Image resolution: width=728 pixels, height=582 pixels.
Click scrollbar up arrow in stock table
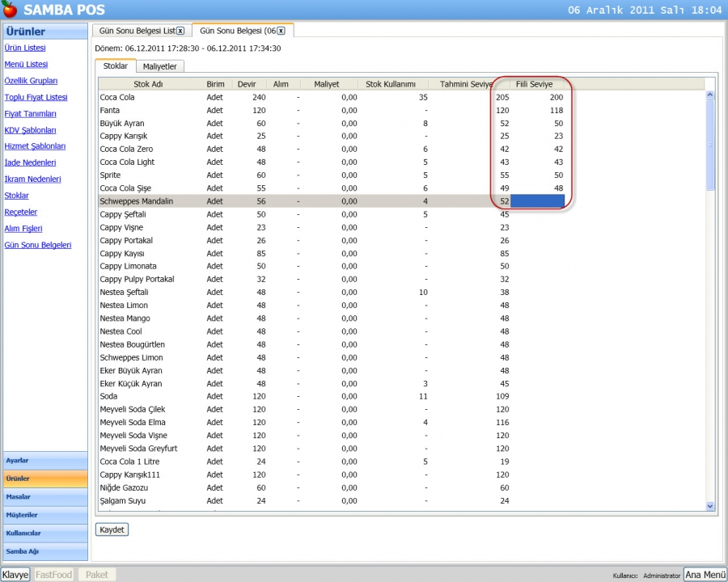710,95
